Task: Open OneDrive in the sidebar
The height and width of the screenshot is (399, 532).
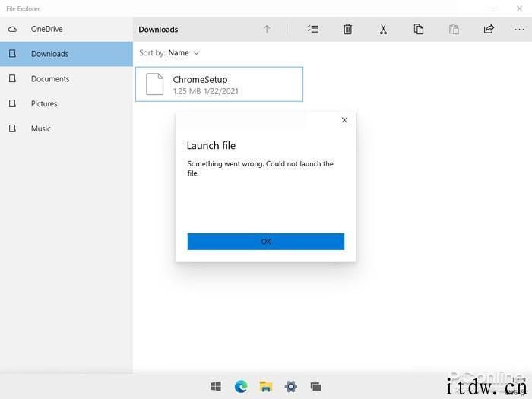Action: pos(67,29)
